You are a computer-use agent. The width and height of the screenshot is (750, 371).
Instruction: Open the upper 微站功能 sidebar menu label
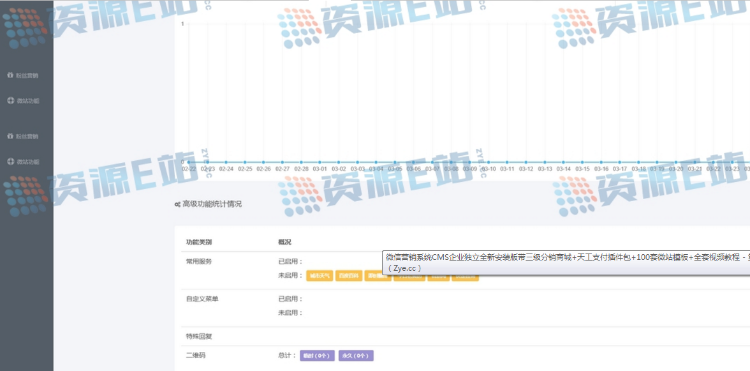pyautogui.click(x=28, y=101)
